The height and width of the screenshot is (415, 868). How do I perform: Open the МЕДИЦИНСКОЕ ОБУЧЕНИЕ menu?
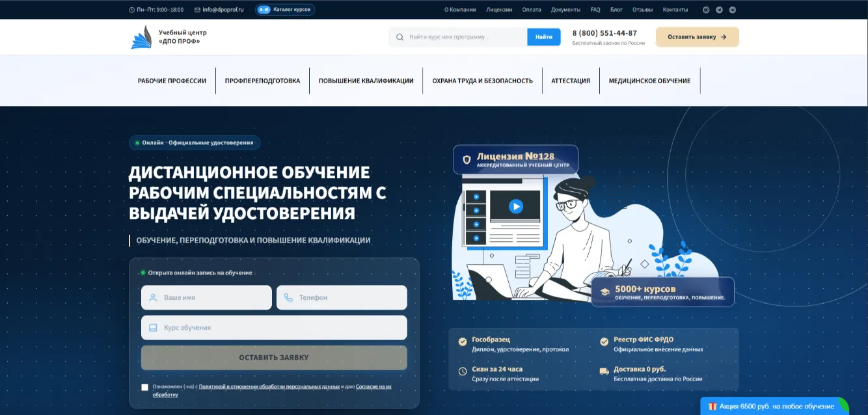point(649,81)
